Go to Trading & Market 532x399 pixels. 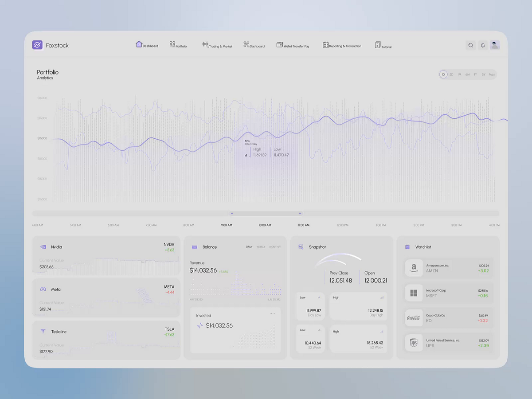tap(217, 45)
